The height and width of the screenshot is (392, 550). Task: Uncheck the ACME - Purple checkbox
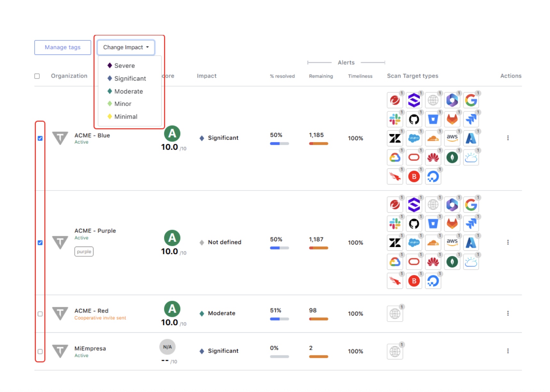coord(40,243)
